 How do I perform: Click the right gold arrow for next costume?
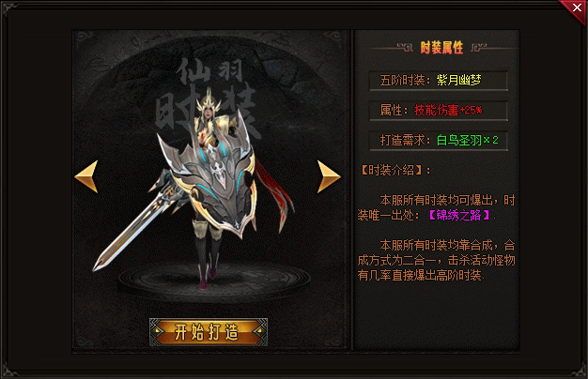pos(329,176)
